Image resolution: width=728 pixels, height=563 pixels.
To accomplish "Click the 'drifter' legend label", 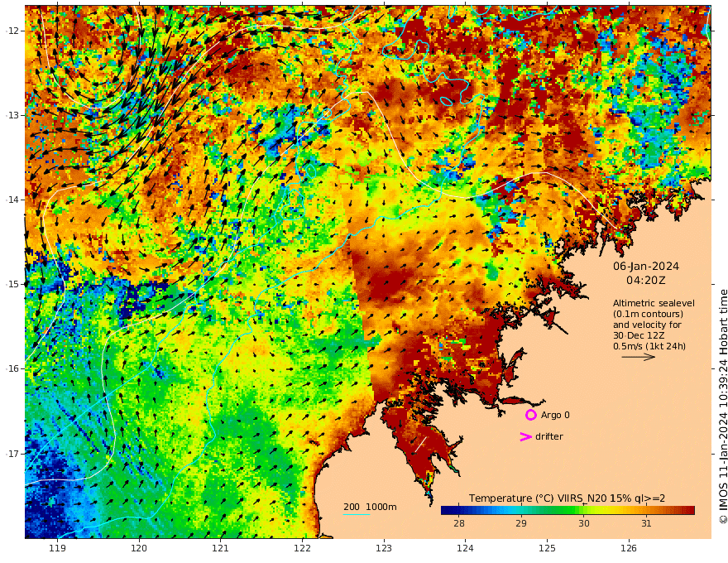I will (548, 436).
